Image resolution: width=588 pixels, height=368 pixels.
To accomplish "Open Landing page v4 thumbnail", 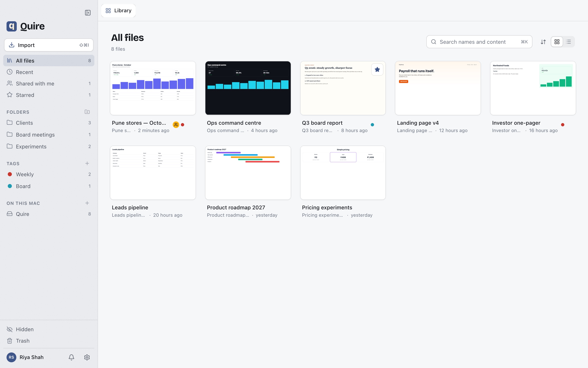I will pos(438,88).
